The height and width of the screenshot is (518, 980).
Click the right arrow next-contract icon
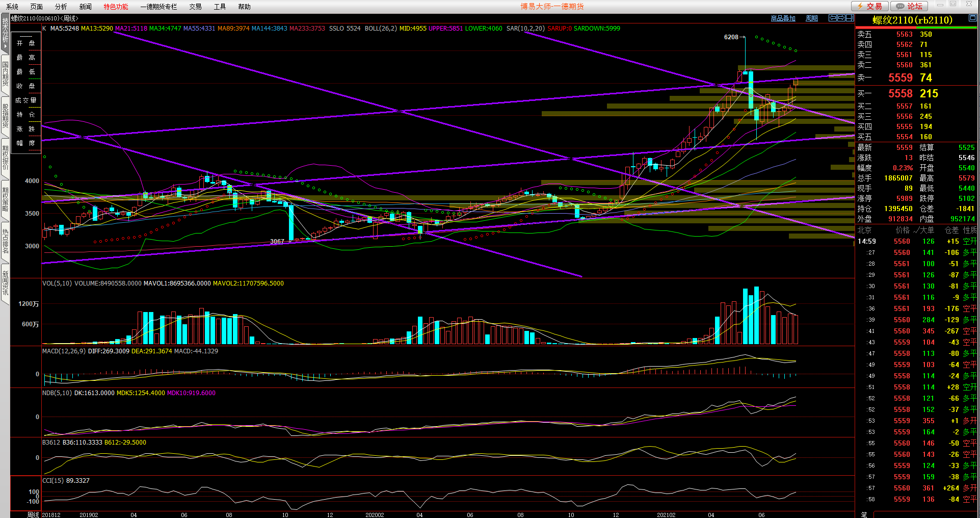point(841,18)
